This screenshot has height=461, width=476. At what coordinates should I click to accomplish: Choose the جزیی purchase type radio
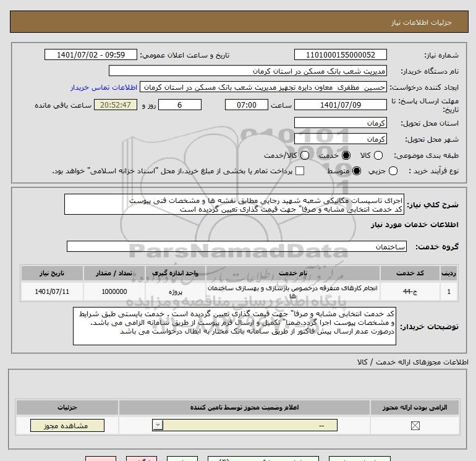(393, 171)
